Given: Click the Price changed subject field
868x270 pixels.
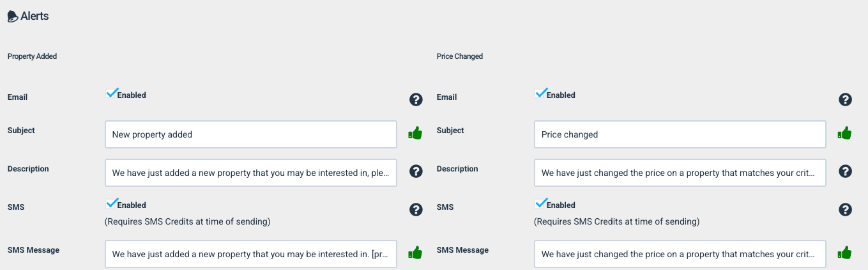Looking at the screenshot, I should click(680, 134).
